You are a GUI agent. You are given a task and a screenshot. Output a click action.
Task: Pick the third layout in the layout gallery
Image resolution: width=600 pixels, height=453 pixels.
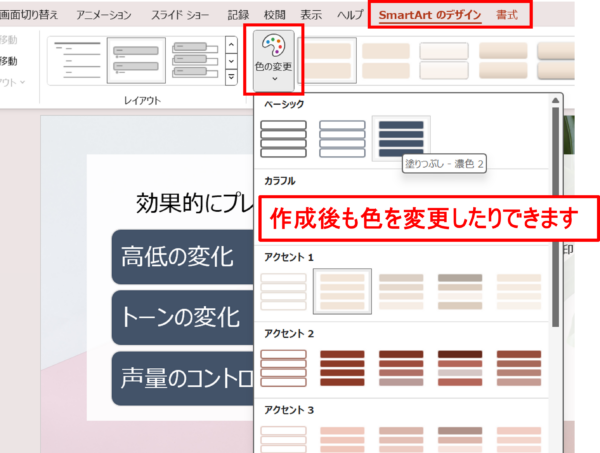[x=194, y=62]
